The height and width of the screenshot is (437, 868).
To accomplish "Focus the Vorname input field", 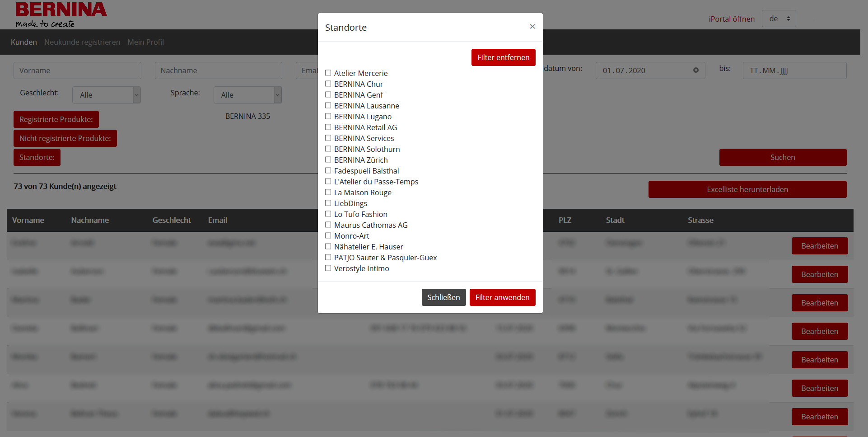I will tap(77, 70).
